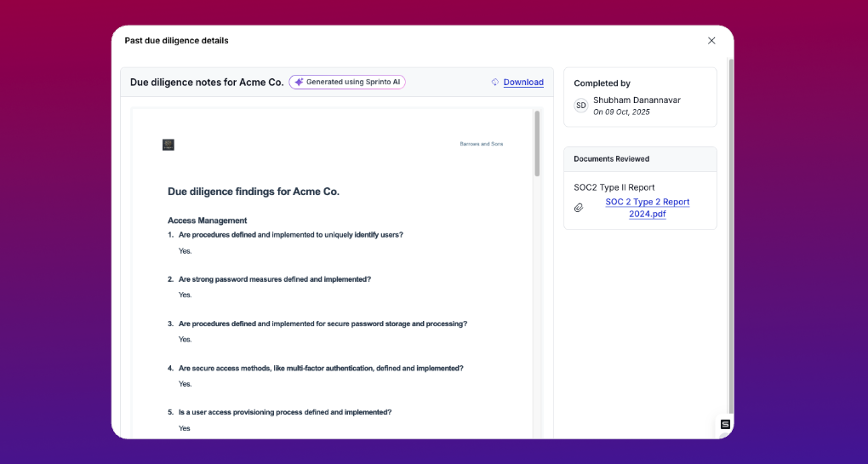Click the document preview scrollbar thumb
This screenshot has width=868, height=464.
537,143
